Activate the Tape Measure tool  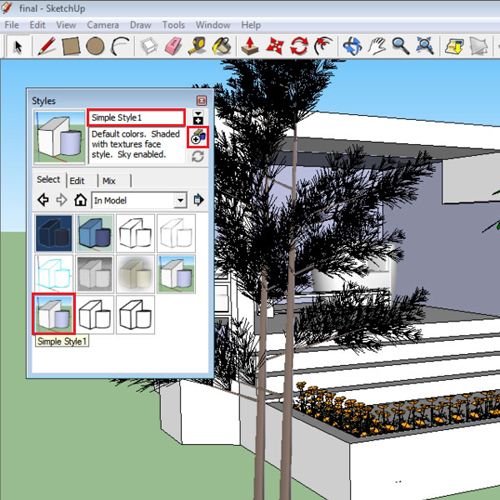pos(198,46)
